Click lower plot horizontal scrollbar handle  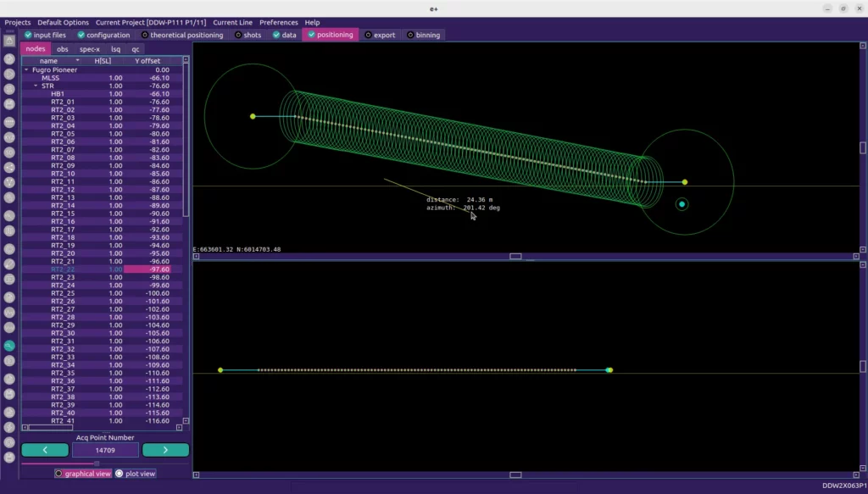(x=515, y=475)
